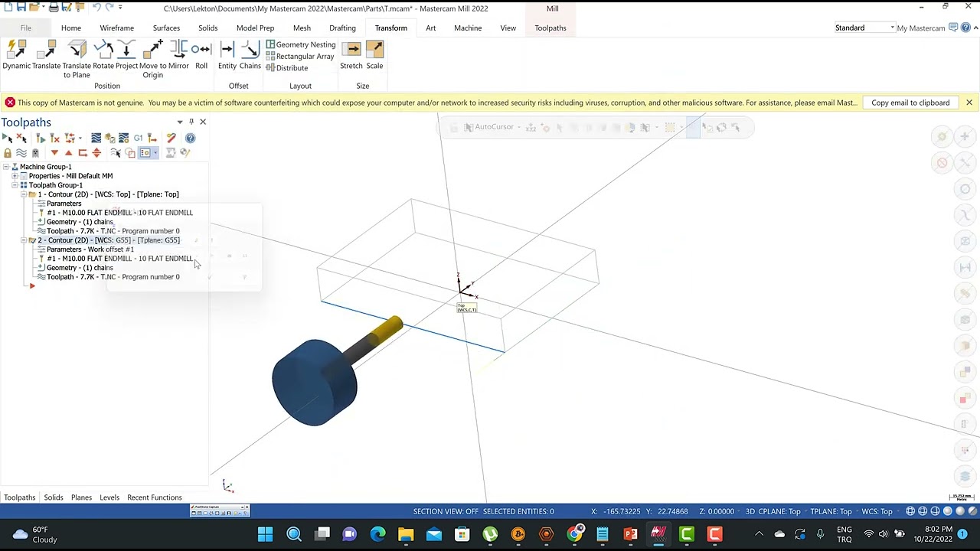Collapse operation 1 Contour (2D) node
The height and width of the screenshot is (551, 980).
24,194
